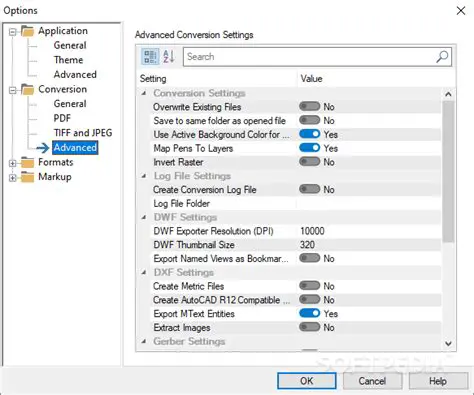Click the Formats folder icon
The image size is (474, 395).
[x=27, y=162]
